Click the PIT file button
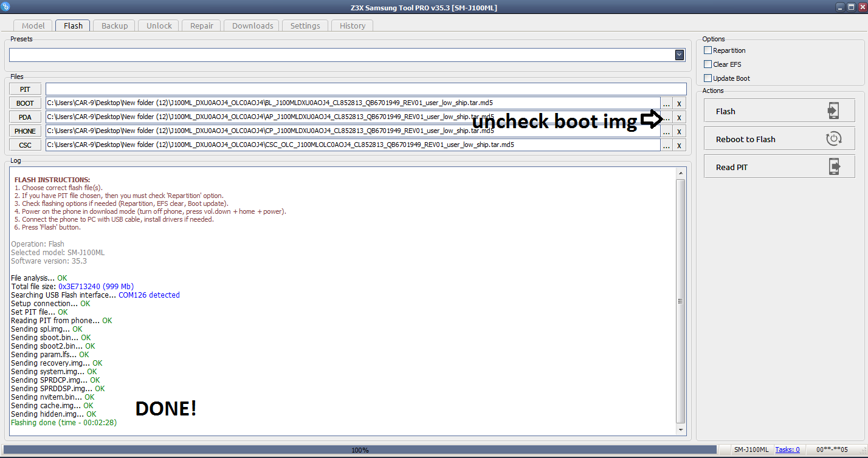 point(25,89)
